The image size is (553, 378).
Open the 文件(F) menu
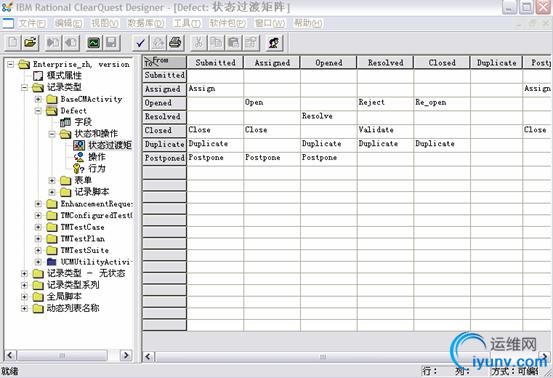32,23
